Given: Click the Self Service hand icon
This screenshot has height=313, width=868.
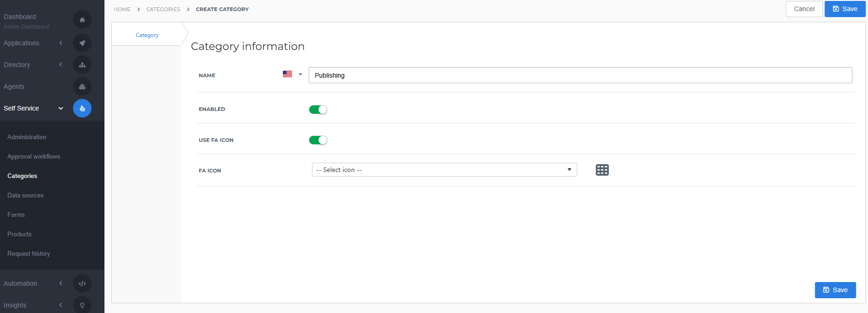Looking at the screenshot, I should (82, 108).
